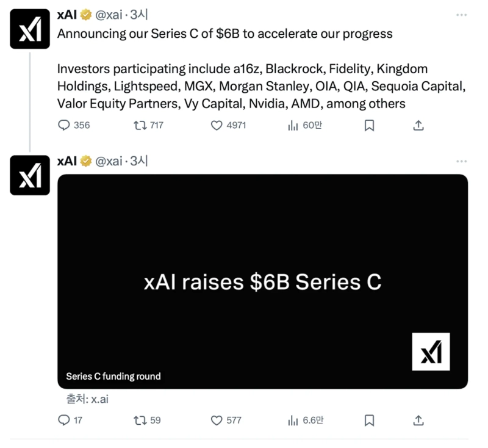Viewport: 488px width, 448px height.
Task: Like the tweet with 4971 likes
Action: (217, 125)
